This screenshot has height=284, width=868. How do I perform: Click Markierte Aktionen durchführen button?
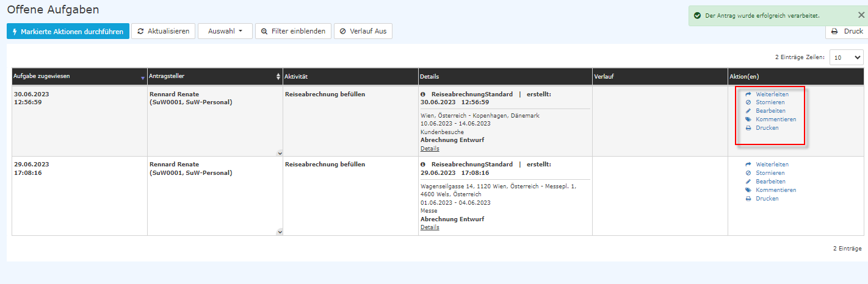pos(68,31)
